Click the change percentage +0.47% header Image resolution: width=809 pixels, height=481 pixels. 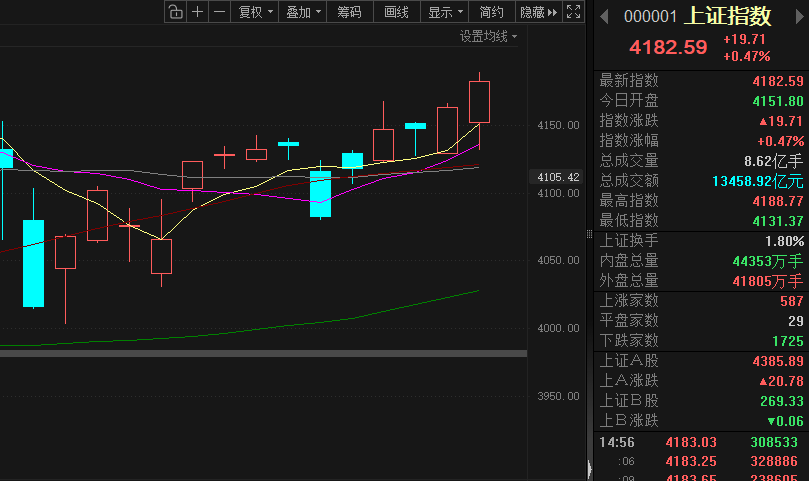747,56
